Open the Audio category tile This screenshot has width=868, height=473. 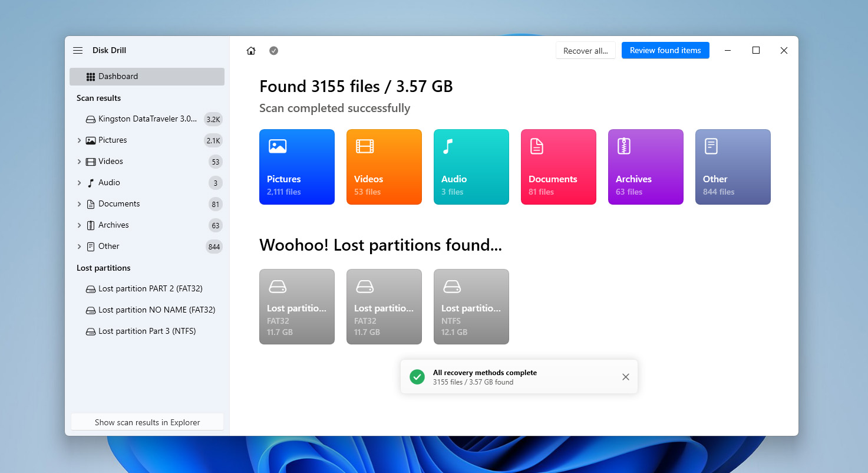[x=471, y=167]
